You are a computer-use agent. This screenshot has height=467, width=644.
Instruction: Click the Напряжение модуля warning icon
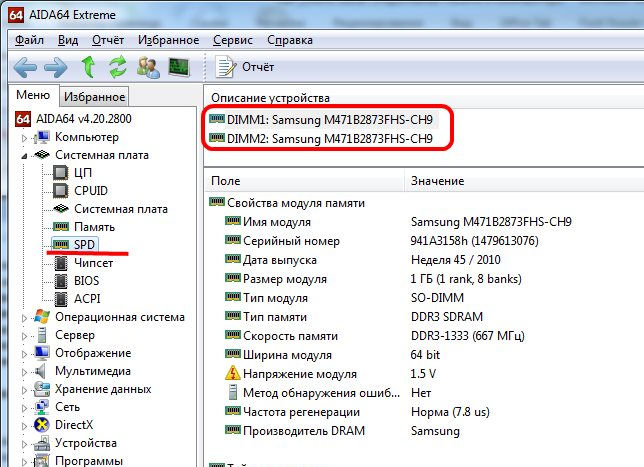(x=233, y=373)
